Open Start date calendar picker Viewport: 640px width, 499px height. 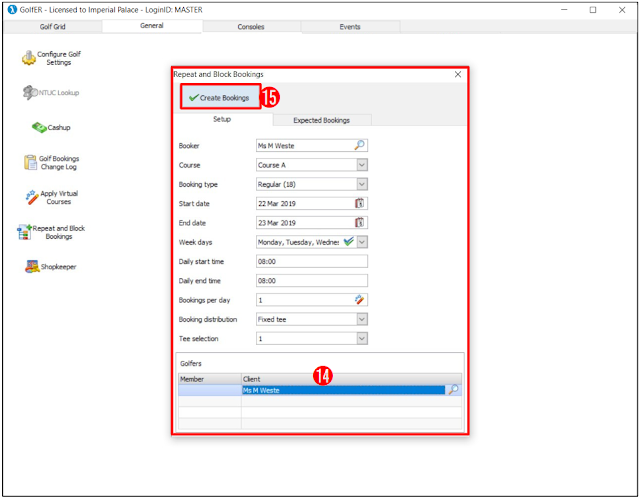[359, 203]
